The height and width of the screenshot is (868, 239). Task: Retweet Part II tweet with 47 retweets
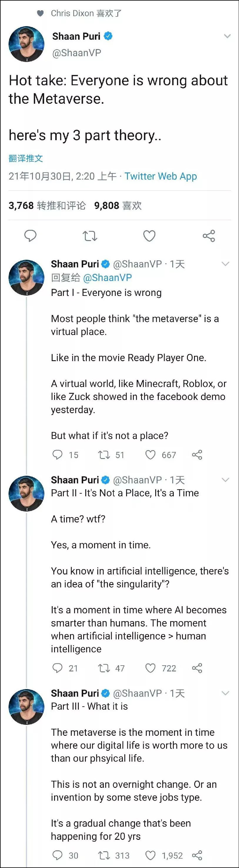[x=104, y=668]
